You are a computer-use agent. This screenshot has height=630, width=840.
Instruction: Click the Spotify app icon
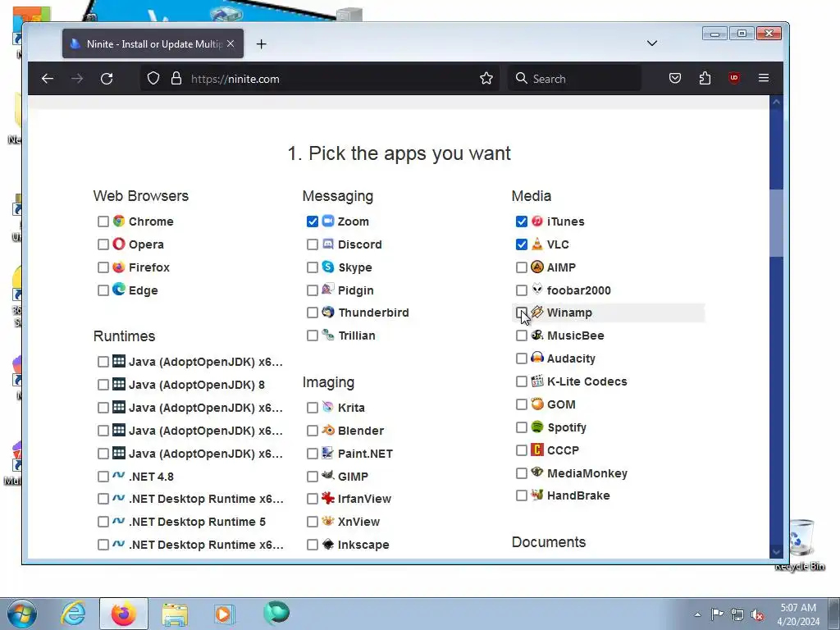coord(536,427)
